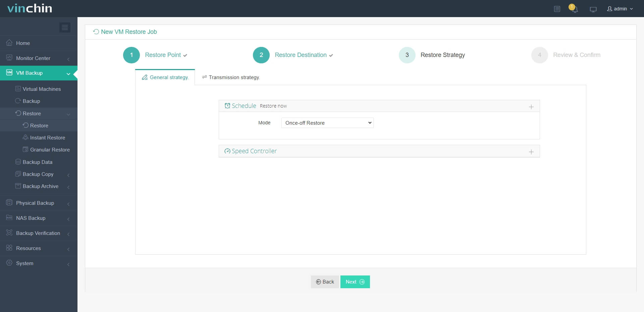Click the Next button
Image resolution: width=644 pixels, height=312 pixels.
coord(355,282)
